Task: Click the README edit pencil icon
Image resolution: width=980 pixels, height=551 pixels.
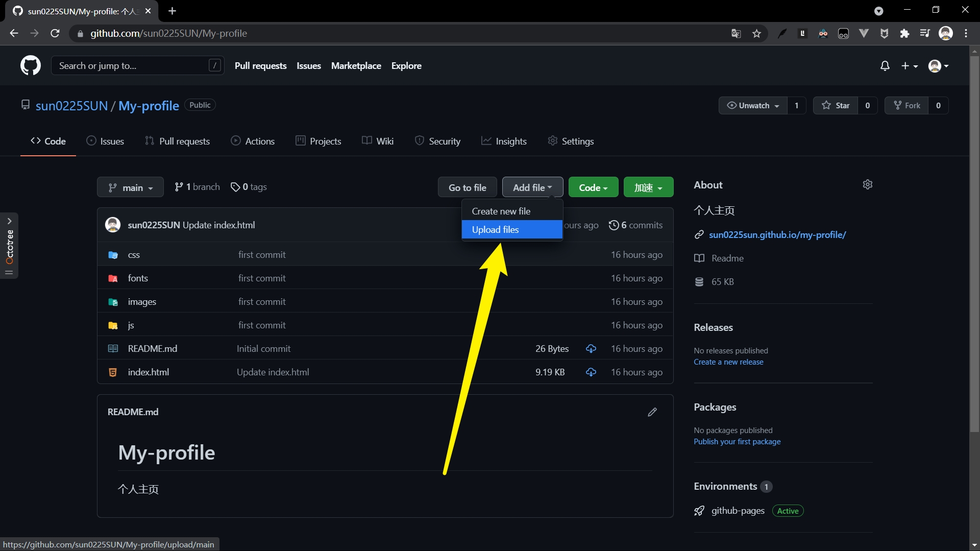Action: pyautogui.click(x=652, y=412)
